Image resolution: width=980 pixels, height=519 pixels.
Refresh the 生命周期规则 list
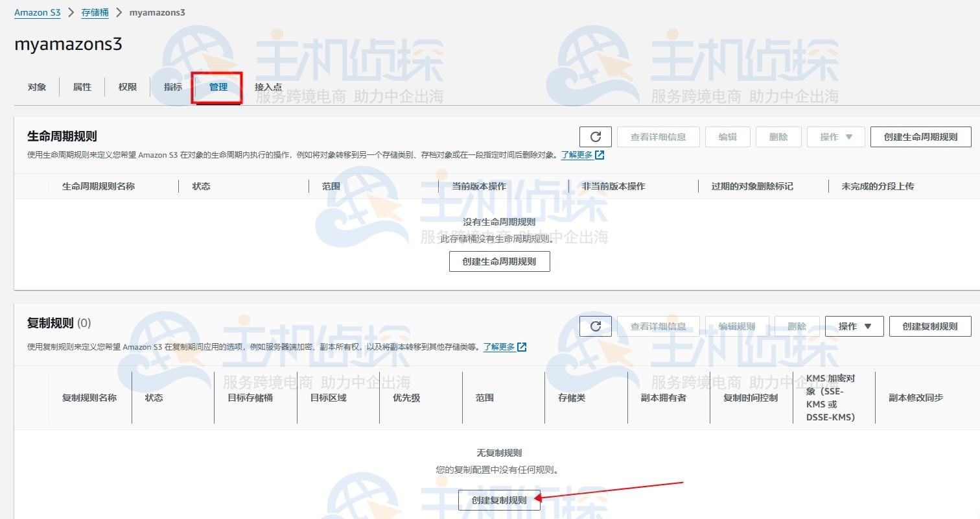click(595, 137)
